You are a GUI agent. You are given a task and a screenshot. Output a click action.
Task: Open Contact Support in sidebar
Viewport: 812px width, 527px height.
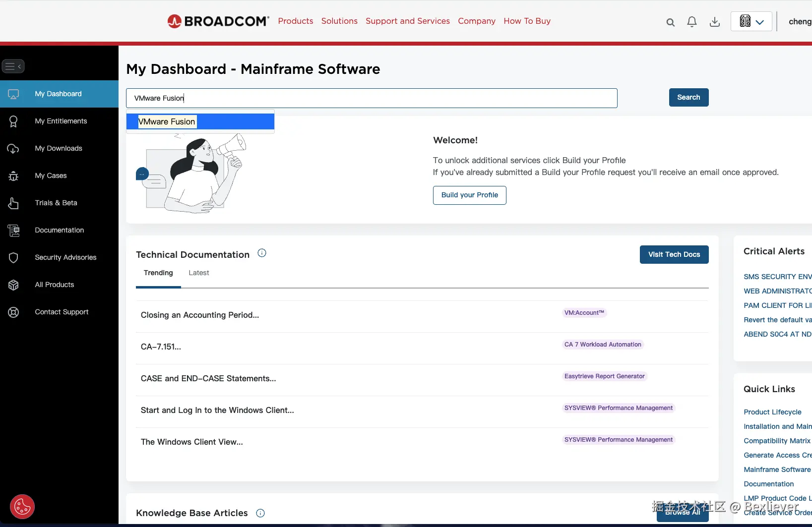point(62,312)
